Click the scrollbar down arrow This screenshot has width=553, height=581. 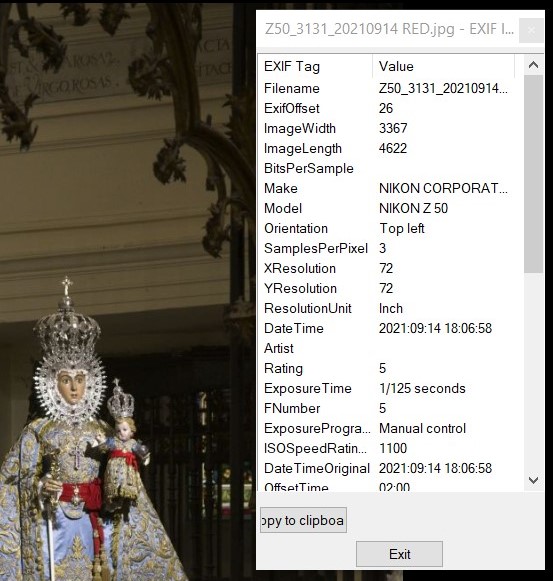coord(533,481)
